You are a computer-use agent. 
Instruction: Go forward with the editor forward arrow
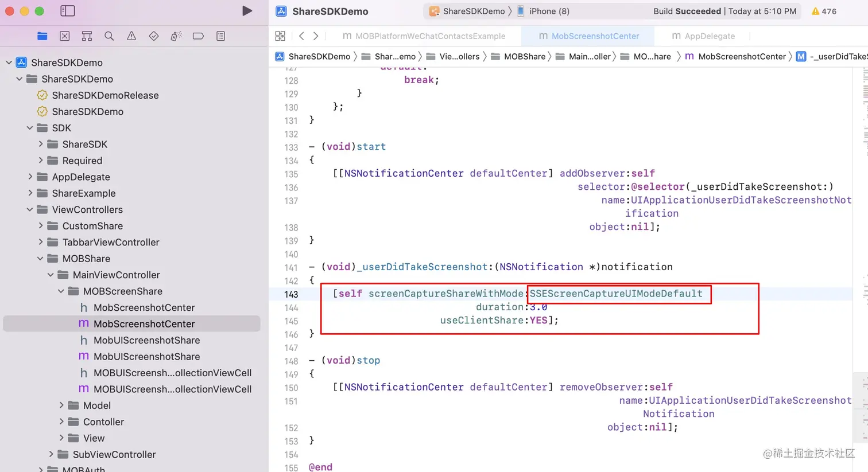(316, 36)
